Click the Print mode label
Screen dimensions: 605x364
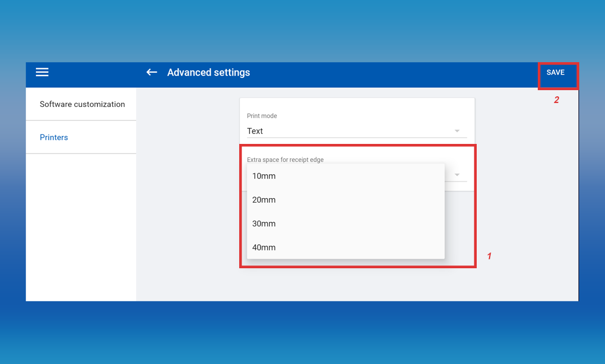262,116
